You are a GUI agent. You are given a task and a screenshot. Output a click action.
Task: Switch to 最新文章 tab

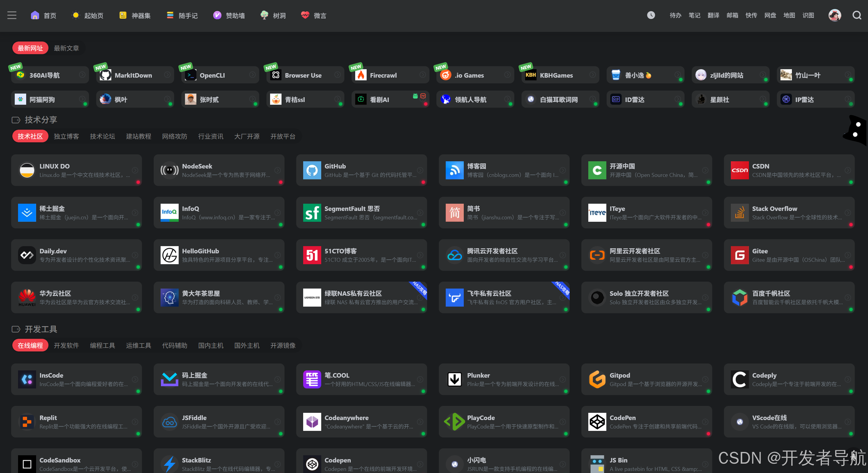(66, 48)
